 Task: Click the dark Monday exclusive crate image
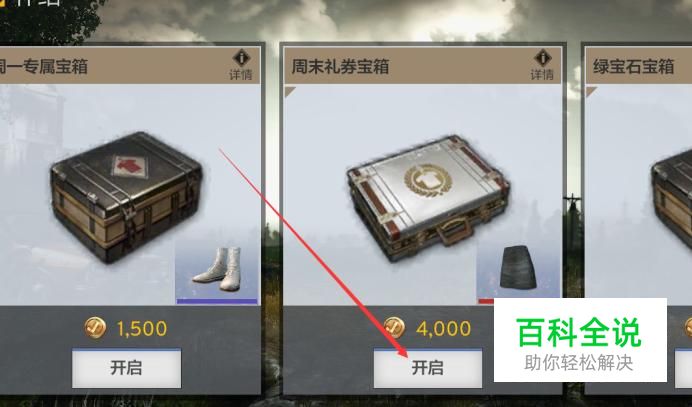(126, 196)
